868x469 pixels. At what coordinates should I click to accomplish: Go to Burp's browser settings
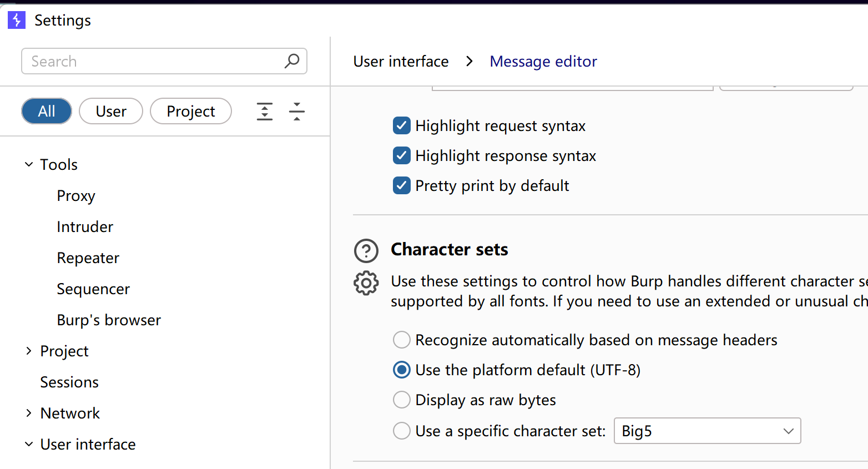click(x=109, y=320)
